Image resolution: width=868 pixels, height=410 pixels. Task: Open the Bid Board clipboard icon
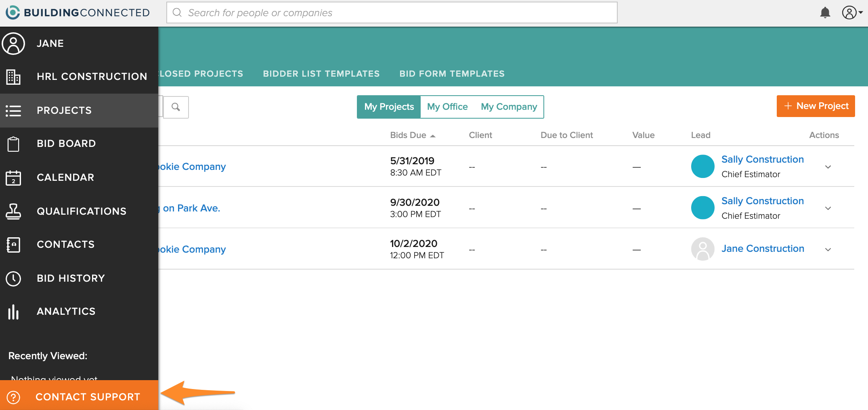coord(13,144)
